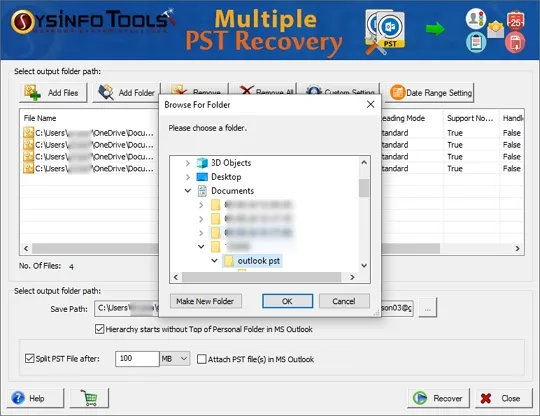
Task: Expand the first blurred folder under Documents
Action: click(201, 205)
